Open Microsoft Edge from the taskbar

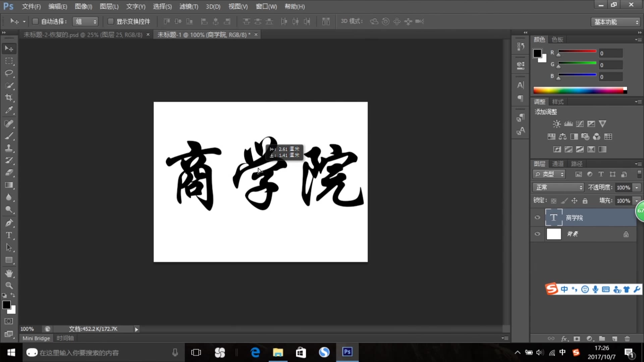pyautogui.click(x=255, y=352)
